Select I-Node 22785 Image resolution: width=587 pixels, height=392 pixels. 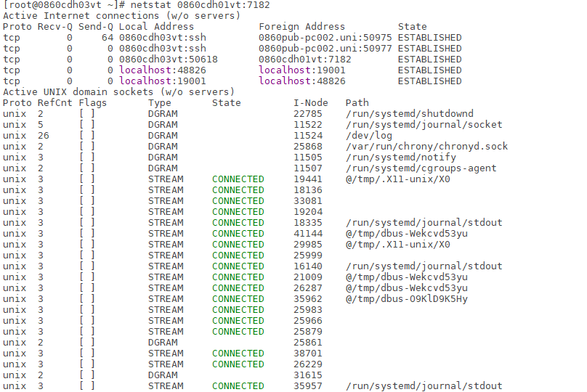308,114
